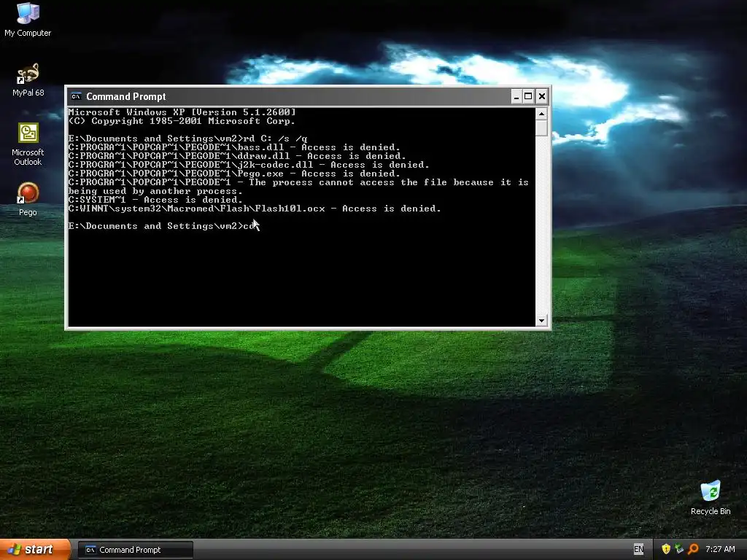Click the Command Prompt title bar text
Viewport: 747px width, 560px height.
coord(125,97)
